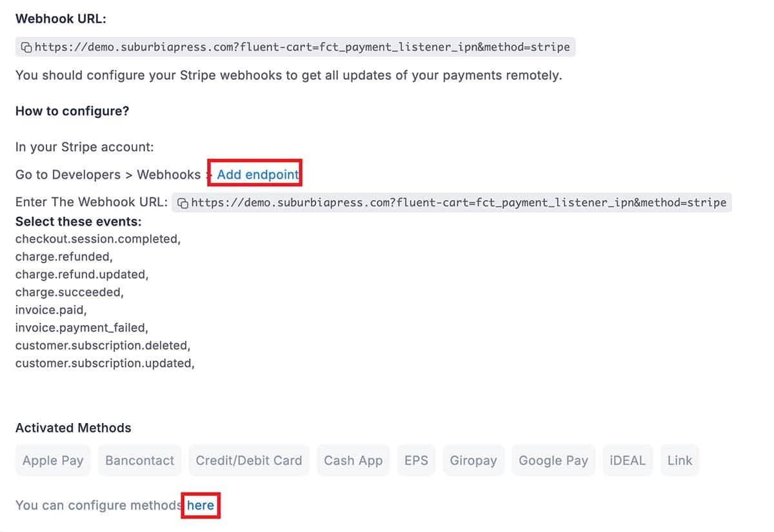Click URL text after Enter The Webhook URL
The height and width of the screenshot is (532, 774).
[459, 202]
